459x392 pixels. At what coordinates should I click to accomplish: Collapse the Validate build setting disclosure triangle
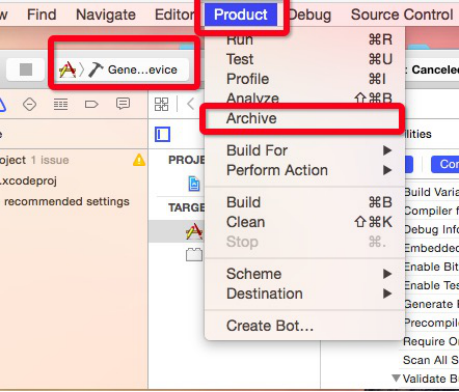(x=396, y=378)
